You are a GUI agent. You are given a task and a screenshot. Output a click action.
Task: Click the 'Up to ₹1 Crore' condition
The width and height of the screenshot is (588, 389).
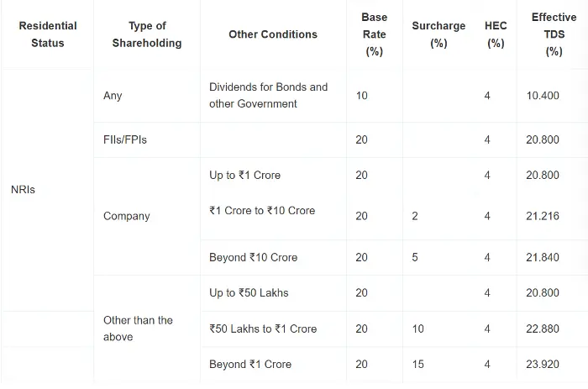click(244, 176)
